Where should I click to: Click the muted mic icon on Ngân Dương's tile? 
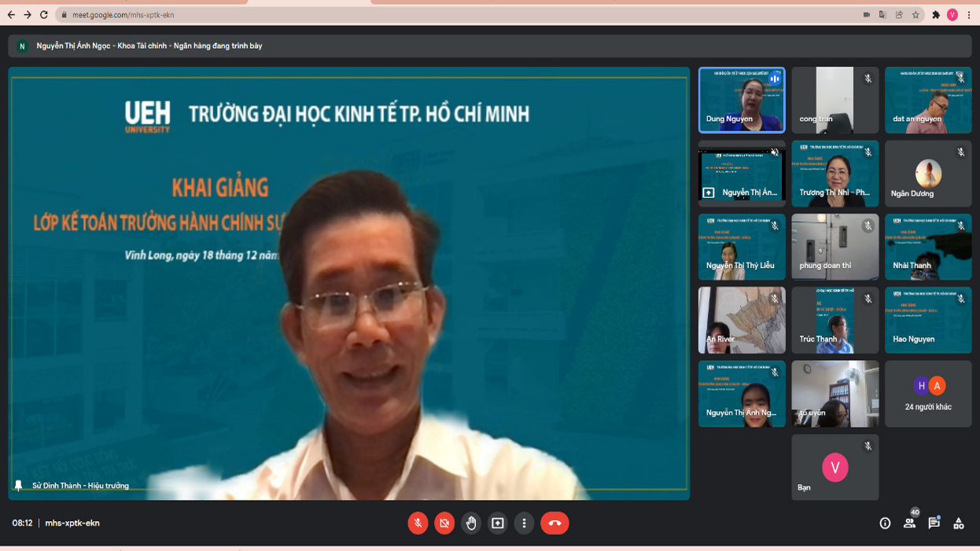pyautogui.click(x=961, y=152)
